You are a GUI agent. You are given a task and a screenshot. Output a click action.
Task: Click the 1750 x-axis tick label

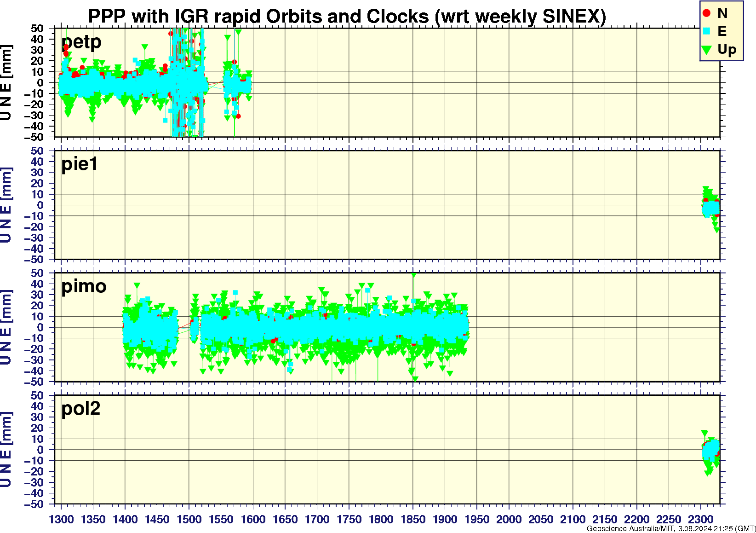tap(349, 519)
